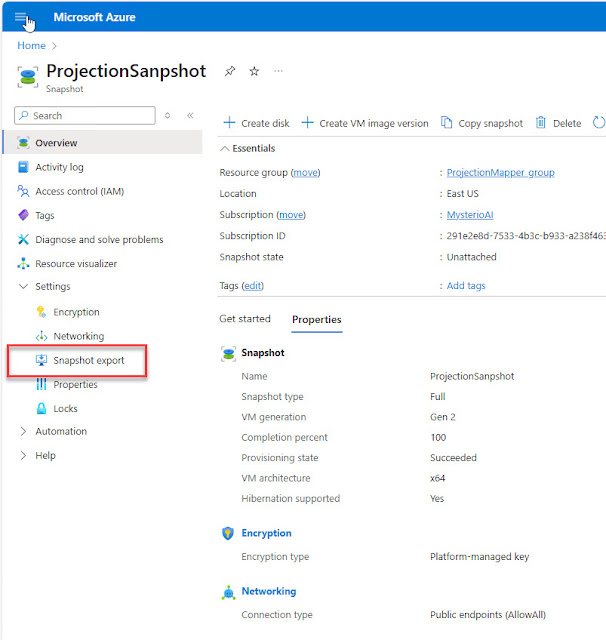Open Locks under Settings
The image size is (606, 640).
[65, 408]
